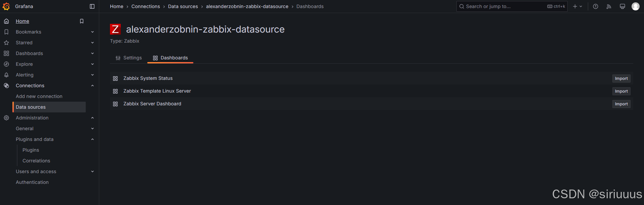Open the plus New menu in the top bar
Screen dimensions: 644x205
coord(577,6)
